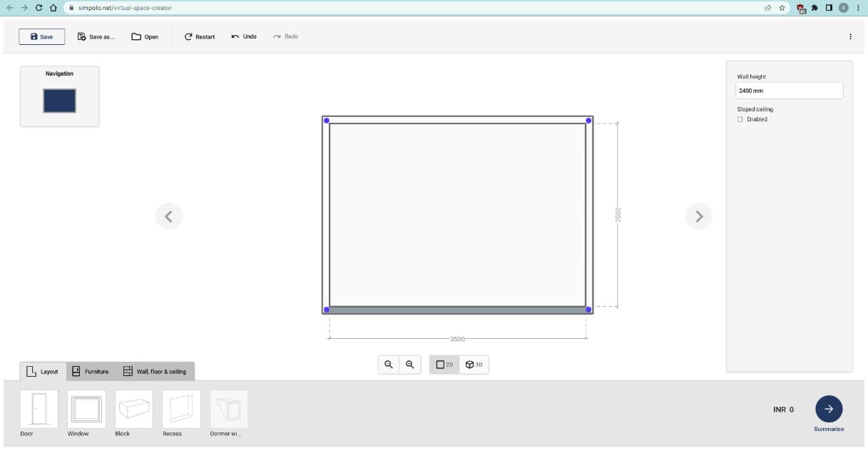The height and width of the screenshot is (451, 868).
Task: Click the zoom in magnifier icon
Action: pyautogui.click(x=410, y=365)
